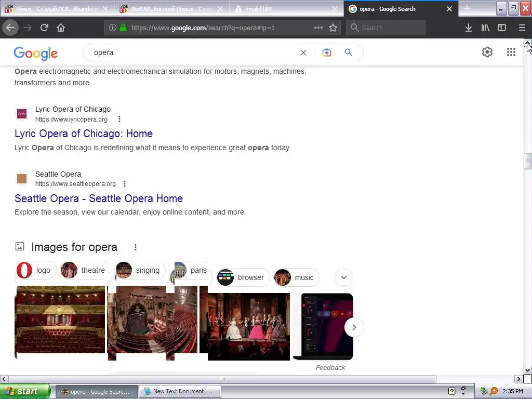
Task: Open a new browser tab
Action: (x=467, y=8)
